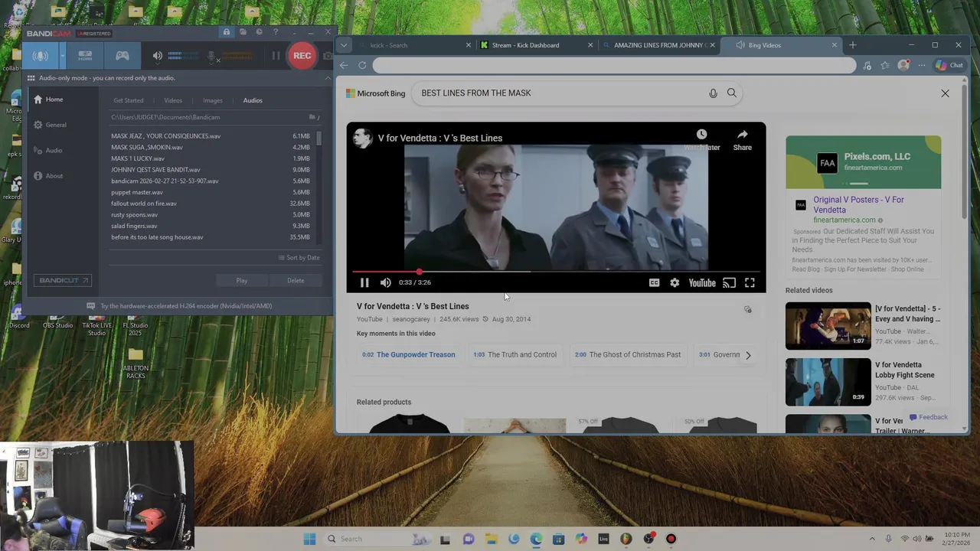The height and width of the screenshot is (551, 980).
Task: Open the Bandicam scheduled recording clock icon
Action: (x=259, y=32)
